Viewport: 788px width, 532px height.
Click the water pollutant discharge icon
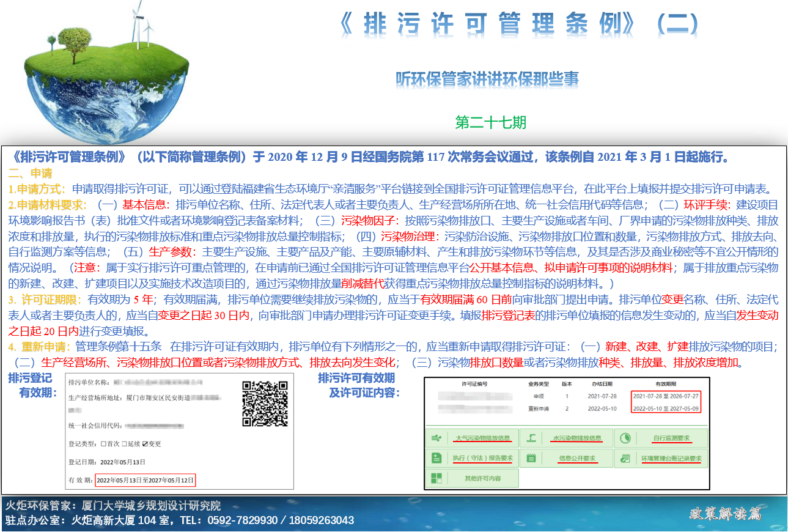pos(531,438)
